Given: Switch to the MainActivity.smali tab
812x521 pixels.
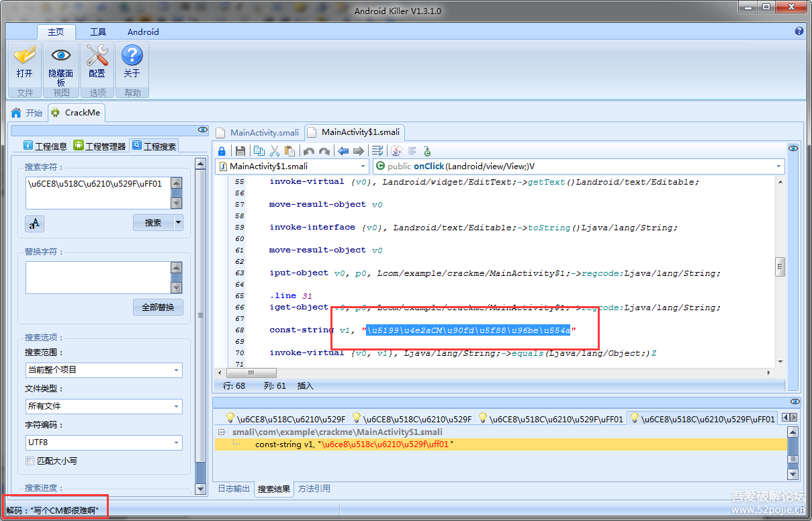Looking at the screenshot, I should click(x=258, y=132).
